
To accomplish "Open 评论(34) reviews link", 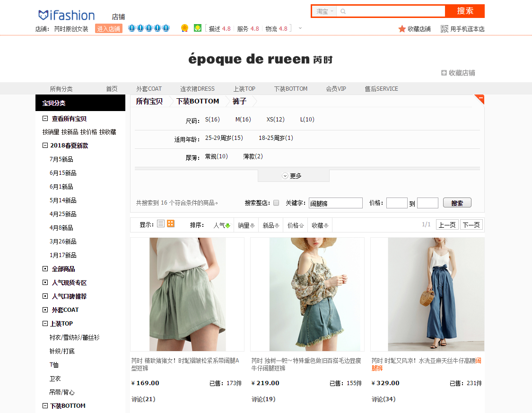I will [384, 399].
